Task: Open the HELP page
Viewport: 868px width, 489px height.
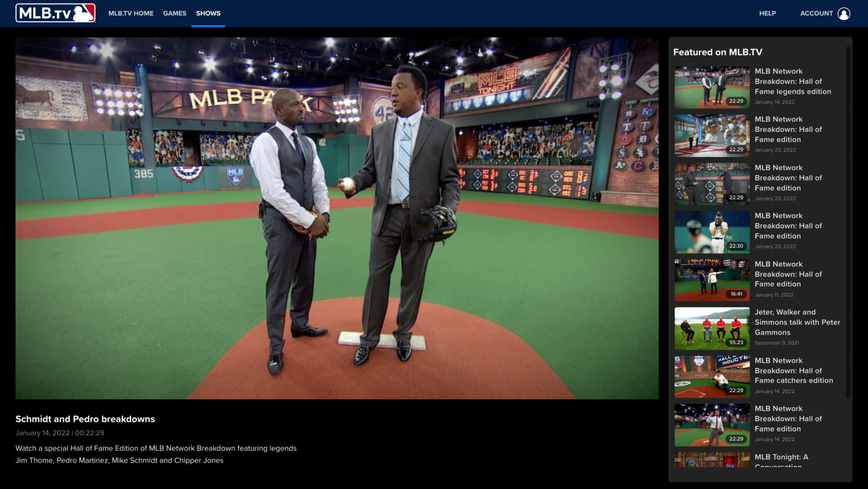Action: [767, 13]
